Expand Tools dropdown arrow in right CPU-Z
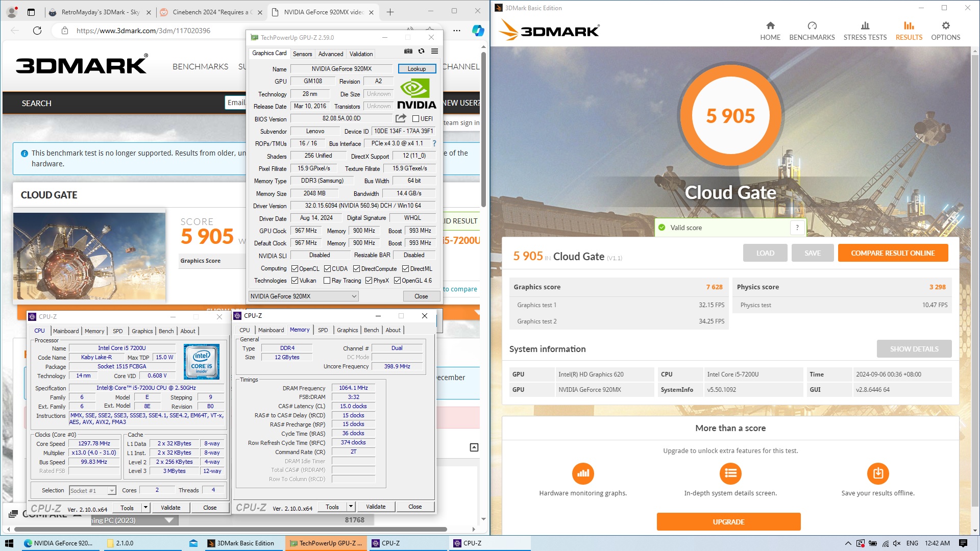The image size is (980, 551). 351,507
